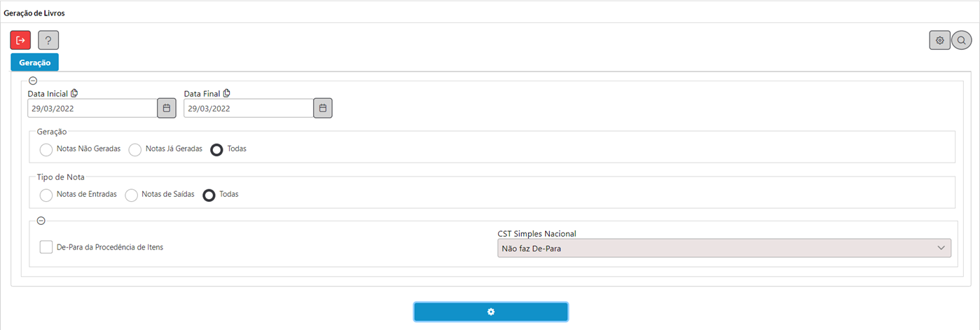Image resolution: width=980 pixels, height=330 pixels.
Task: Select Notas Não Geradas radio option
Action: [46, 149]
